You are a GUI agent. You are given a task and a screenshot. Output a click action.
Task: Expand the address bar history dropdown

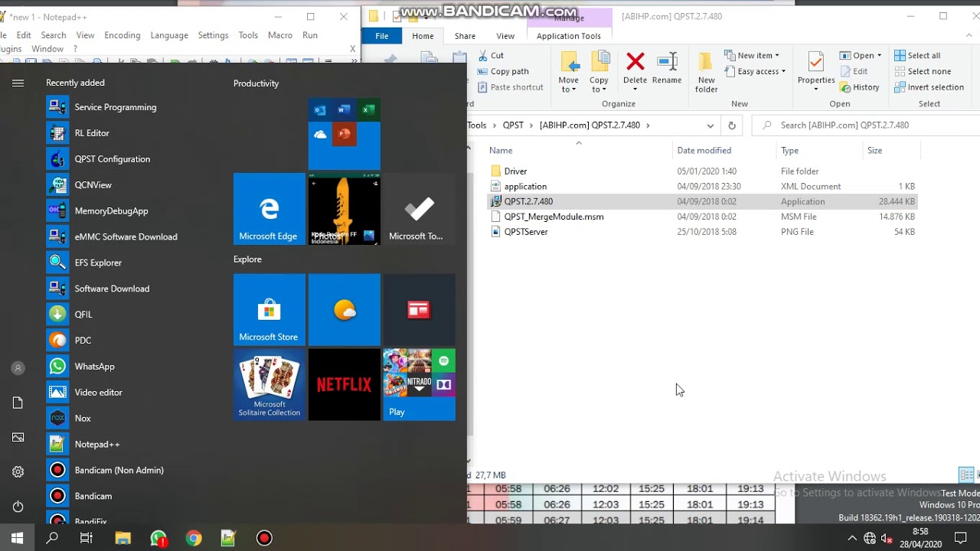710,126
